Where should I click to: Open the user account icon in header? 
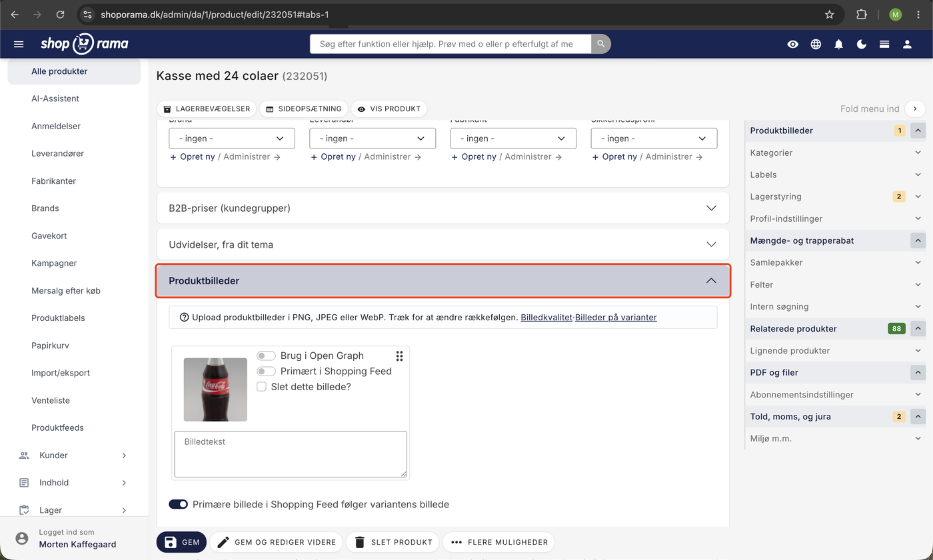(x=907, y=44)
